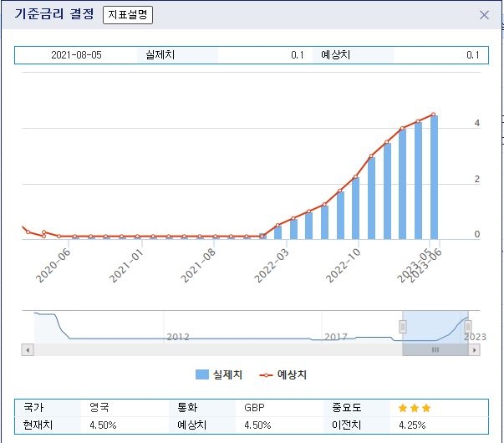Click the highlighted range in navigator chart
The image size is (504, 443).
435,327
